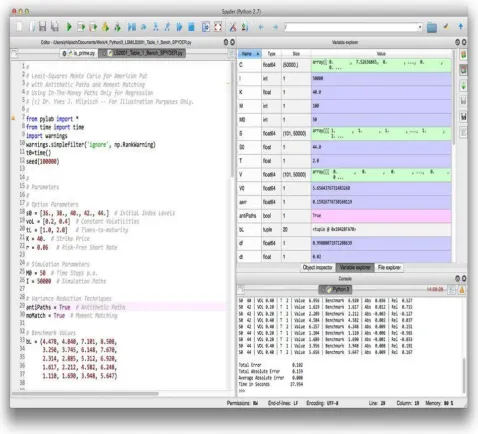Image resolution: width=478 pixels, height=434 pixels.
Task: Click the warning marker beside line 7
Action: click(13, 118)
